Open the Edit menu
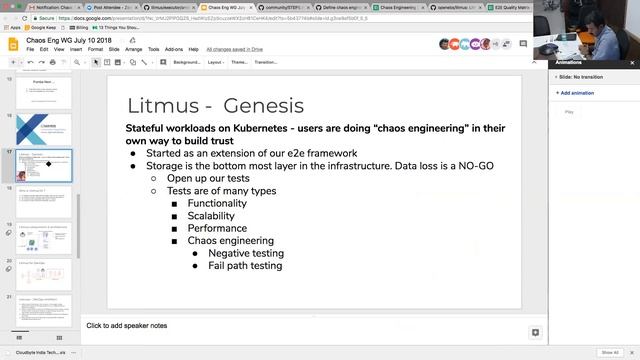Image resolution: width=640 pixels, height=360 pixels. pyautogui.click(x=44, y=49)
